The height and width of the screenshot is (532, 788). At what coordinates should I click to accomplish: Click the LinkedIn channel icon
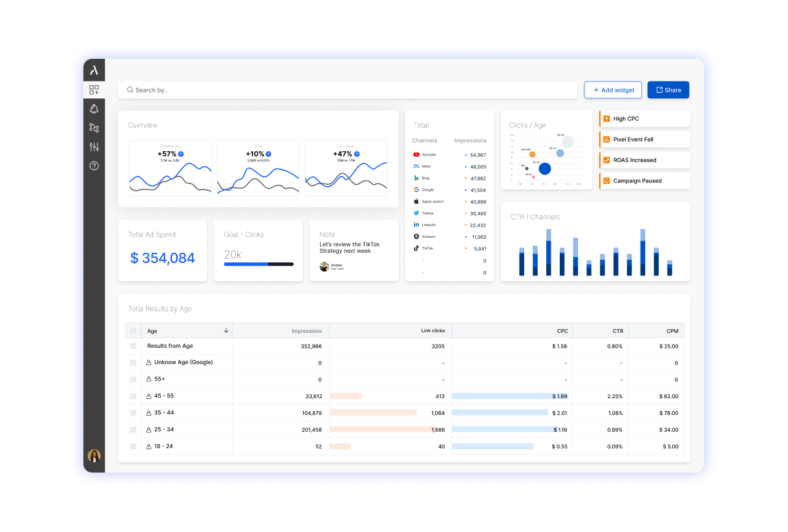(416, 224)
